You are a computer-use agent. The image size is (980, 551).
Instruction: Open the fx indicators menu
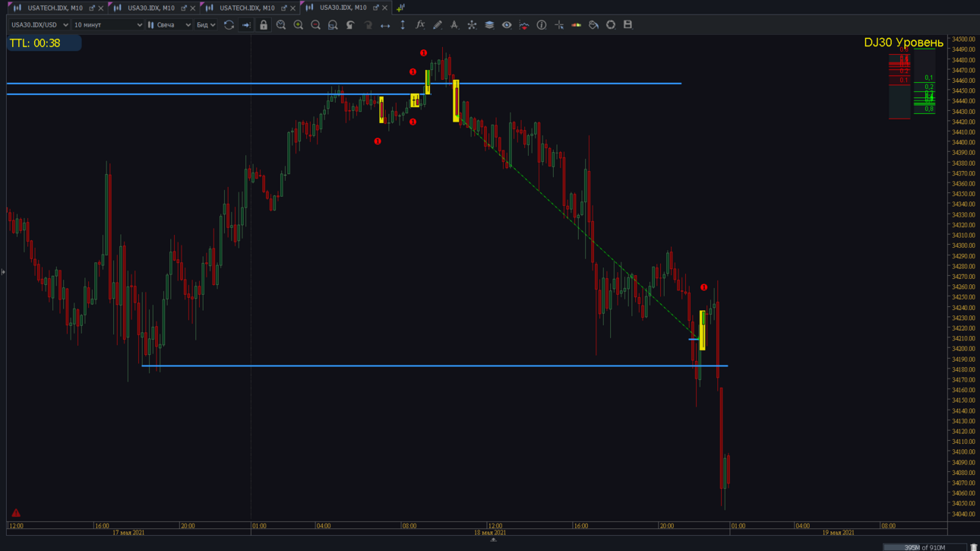coord(420,25)
